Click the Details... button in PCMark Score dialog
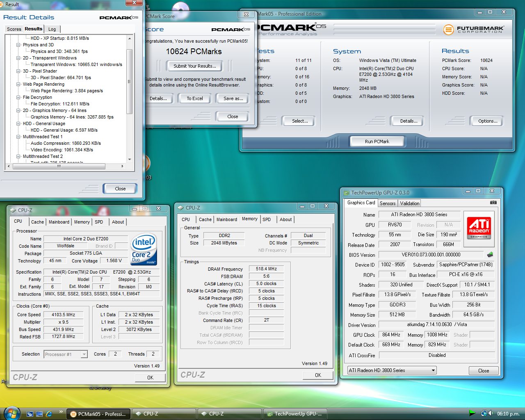525x420 pixels. coord(158,98)
